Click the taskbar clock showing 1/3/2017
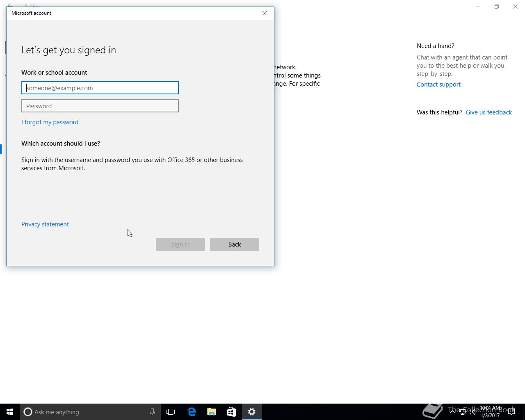Screen dimensions: 525x420 pyautogui.click(x=490, y=412)
